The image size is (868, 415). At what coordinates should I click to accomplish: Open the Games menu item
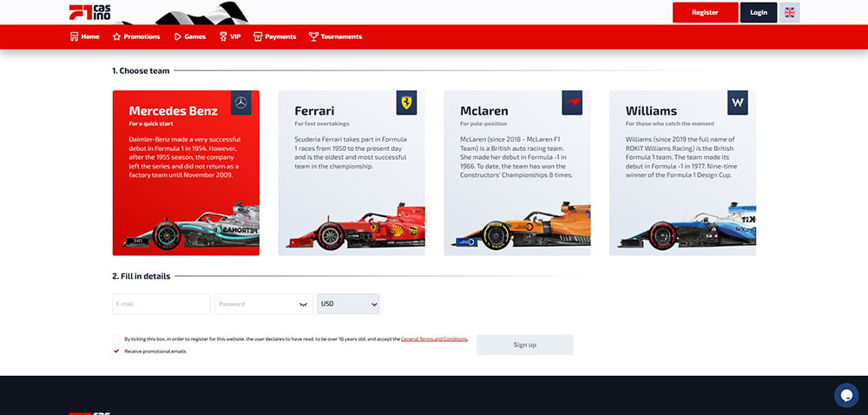coord(190,36)
